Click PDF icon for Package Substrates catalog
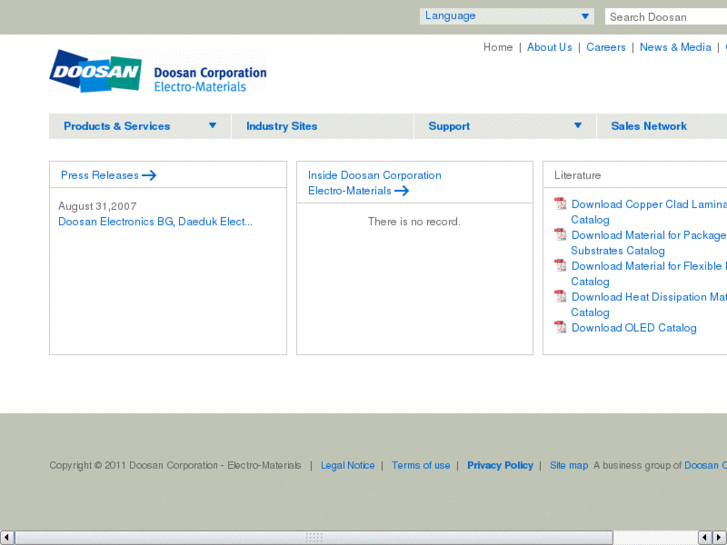Image resolution: width=727 pixels, height=545 pixels. tap(560, 235)
